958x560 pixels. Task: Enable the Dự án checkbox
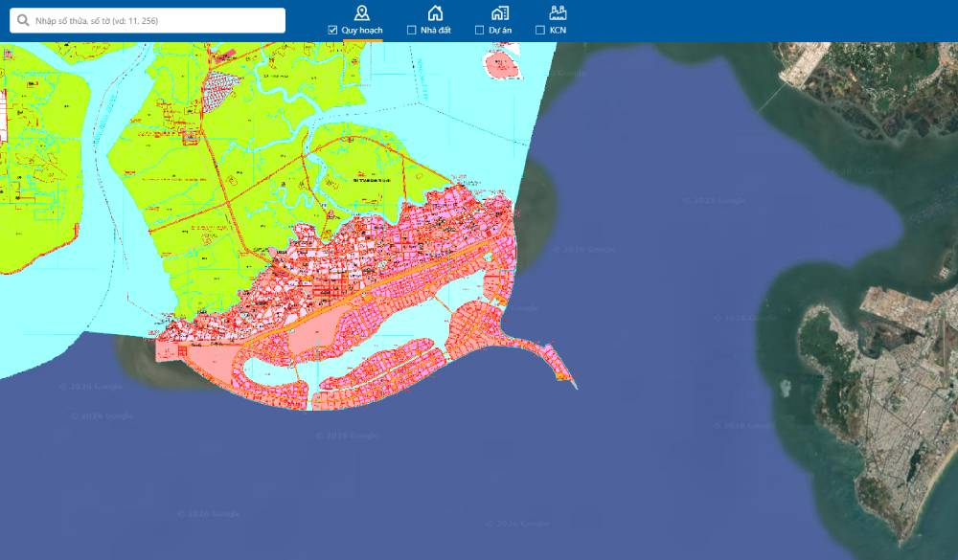point(480,31)
